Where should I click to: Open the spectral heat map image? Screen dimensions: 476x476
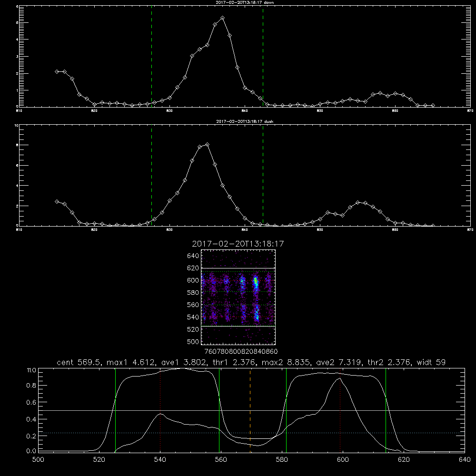tap(238, 297)
